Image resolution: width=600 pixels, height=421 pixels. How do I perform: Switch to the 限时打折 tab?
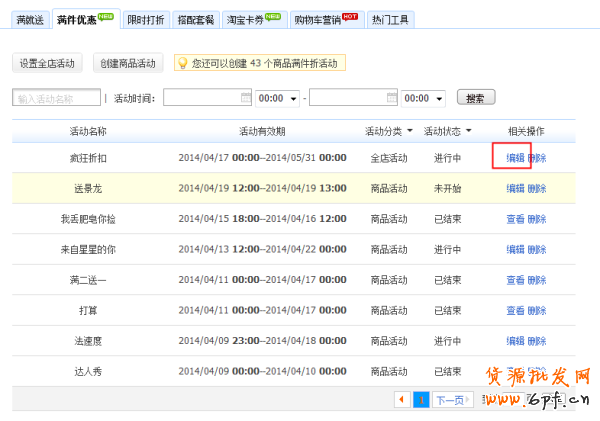coord(147,20)
